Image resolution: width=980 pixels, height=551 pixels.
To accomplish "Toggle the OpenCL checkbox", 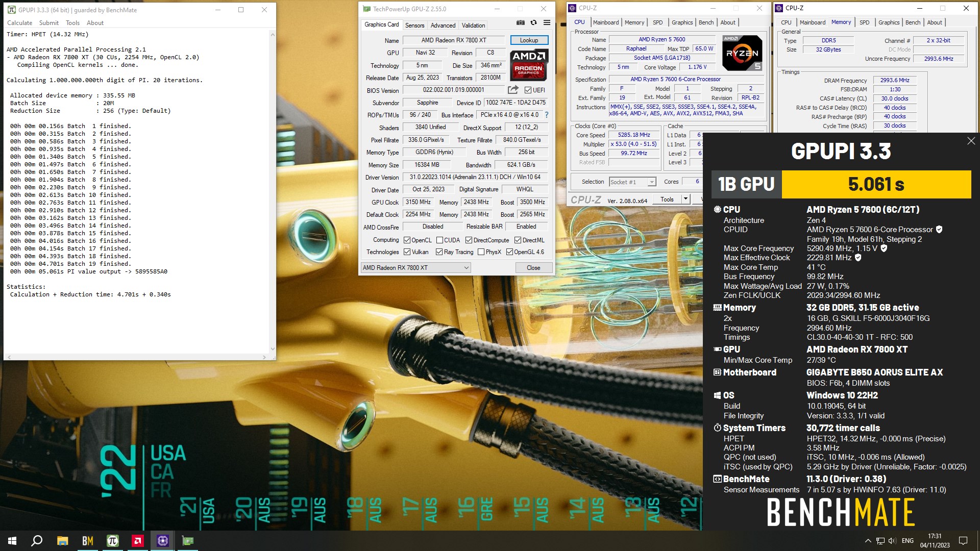I will pyautogui.click(x=407, y=240).
